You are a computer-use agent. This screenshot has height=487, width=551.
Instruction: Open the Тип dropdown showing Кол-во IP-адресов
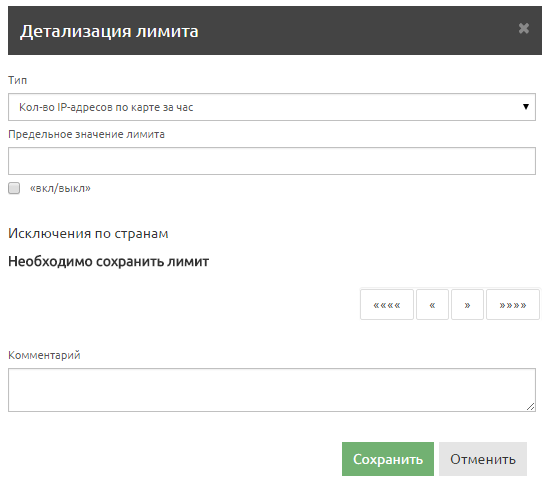[272, 107]
